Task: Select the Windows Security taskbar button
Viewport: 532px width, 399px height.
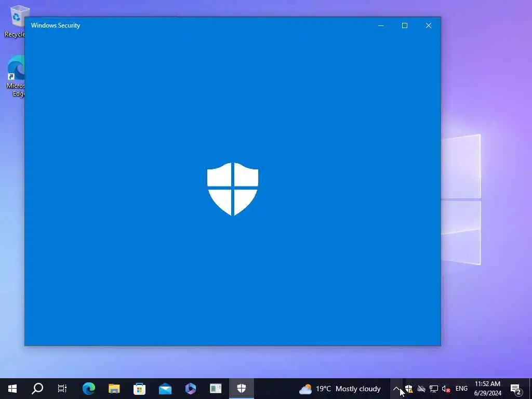Action: point(241,389)
